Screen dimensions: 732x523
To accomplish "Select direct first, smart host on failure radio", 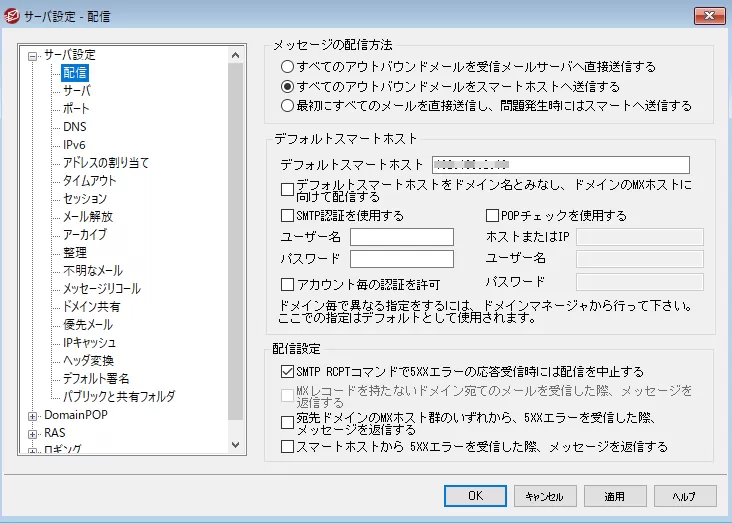I will pos(288,105).
